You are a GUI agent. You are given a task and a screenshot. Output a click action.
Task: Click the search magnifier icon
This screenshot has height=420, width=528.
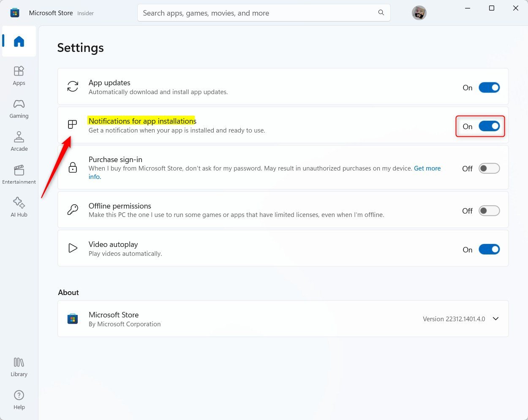point(381,13)
